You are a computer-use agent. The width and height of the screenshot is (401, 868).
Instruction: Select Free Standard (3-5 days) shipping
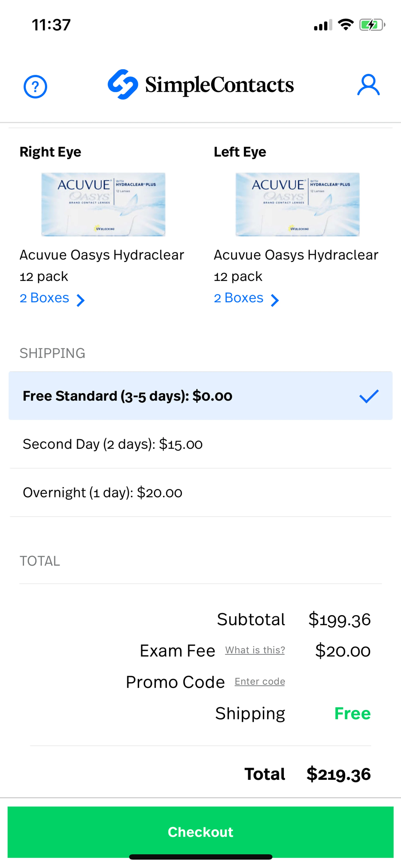[x=127, y=396]
